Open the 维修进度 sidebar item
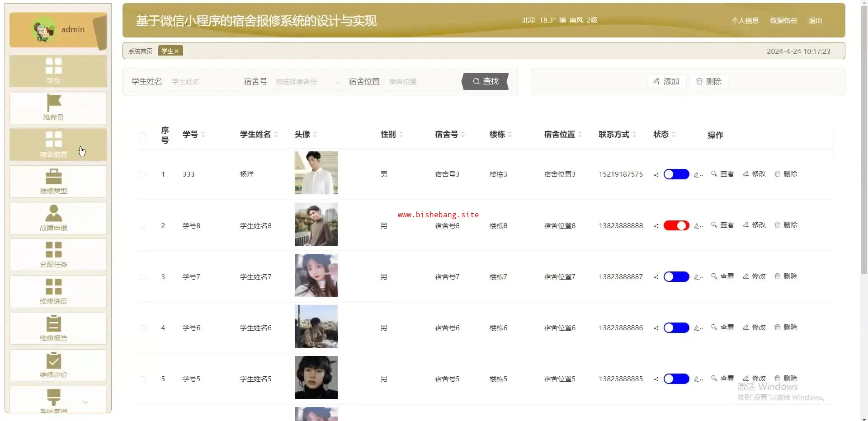 tap(58, 292)
